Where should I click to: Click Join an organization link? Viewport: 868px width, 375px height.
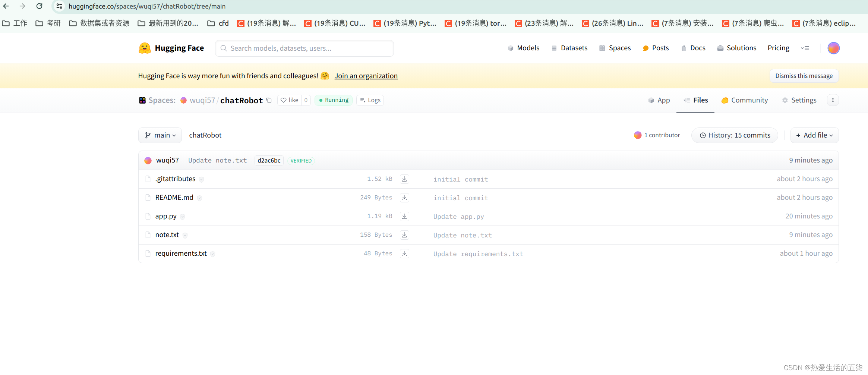366,76
